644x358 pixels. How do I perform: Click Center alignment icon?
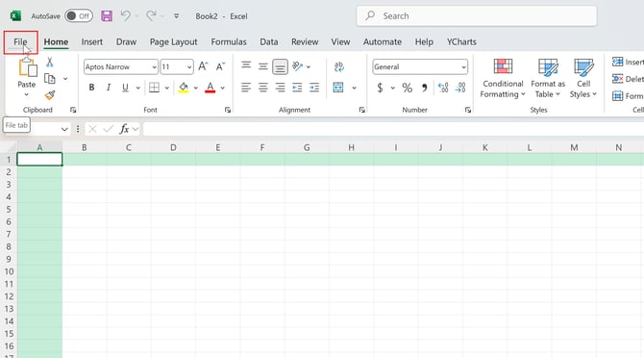click(x=262, y=88)
